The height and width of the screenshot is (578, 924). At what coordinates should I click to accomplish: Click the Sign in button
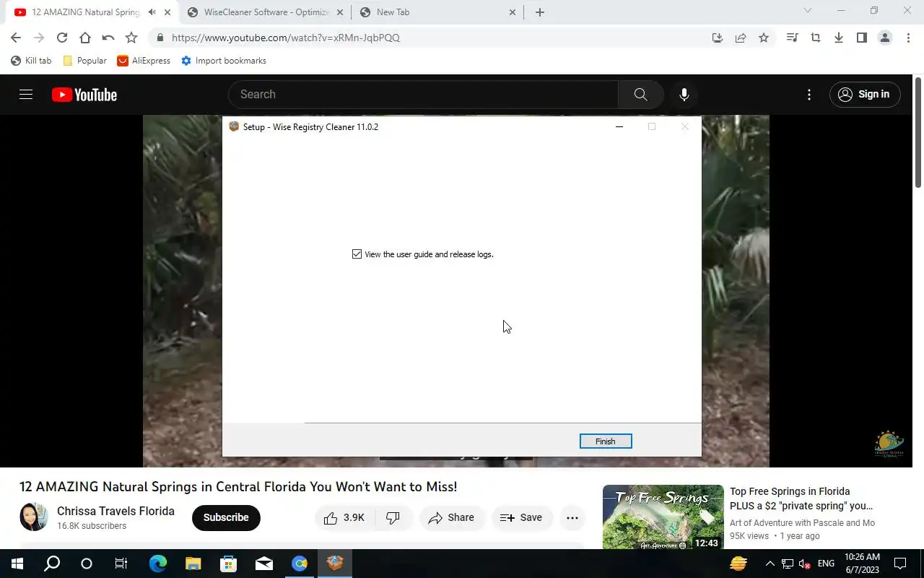(x=865, y=95)
